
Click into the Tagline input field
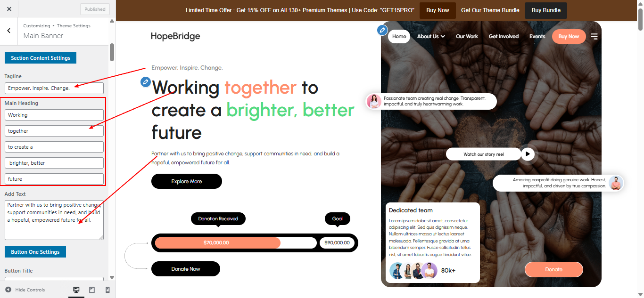54,88
